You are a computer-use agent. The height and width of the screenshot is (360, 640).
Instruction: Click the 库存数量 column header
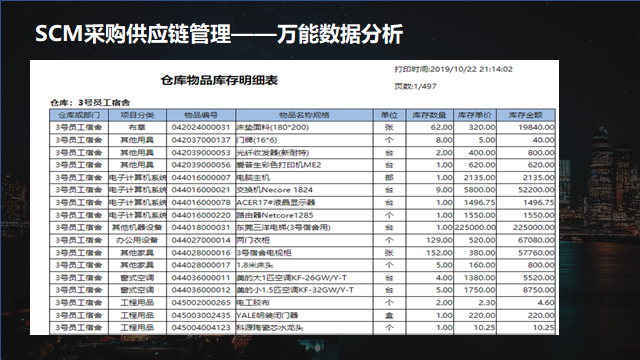click(x=430, y=115)
